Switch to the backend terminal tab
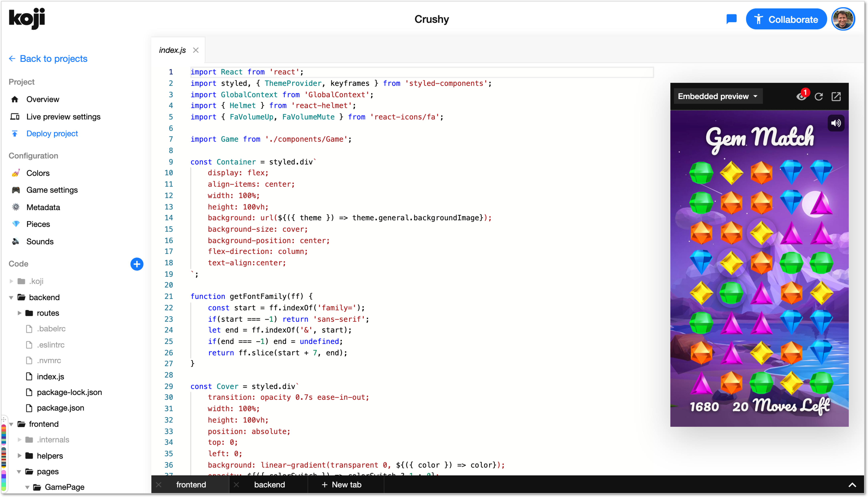 269,485
